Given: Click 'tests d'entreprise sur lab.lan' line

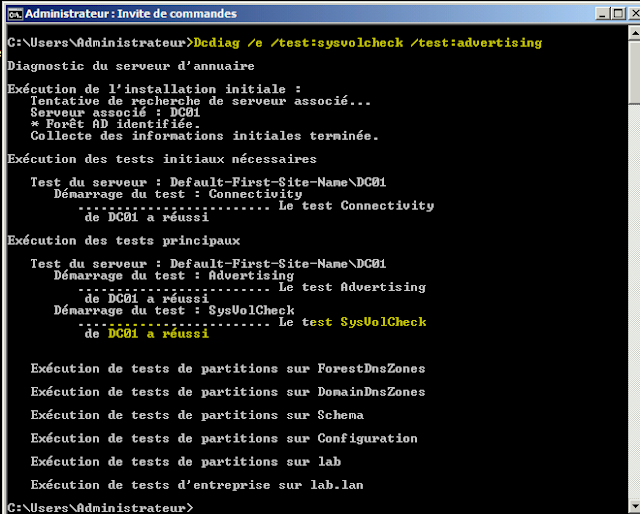Looking at the screenshot, I should (x=197, y=485).
